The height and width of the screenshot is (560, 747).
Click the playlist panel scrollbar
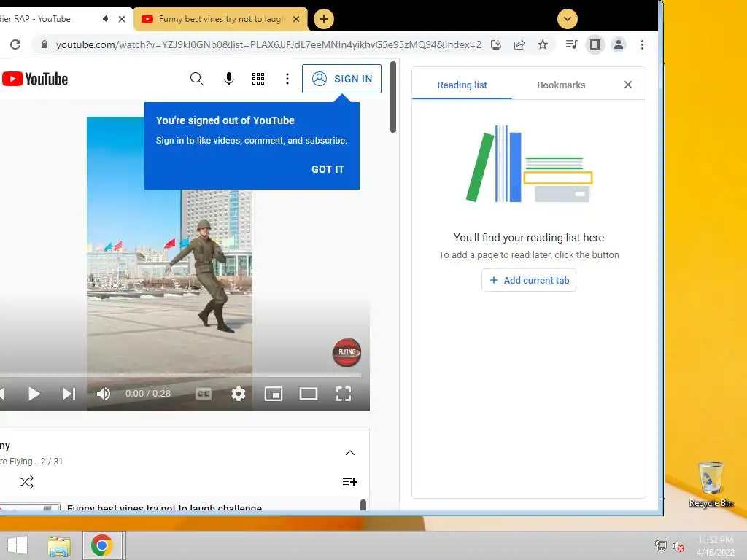click(363, 505)
